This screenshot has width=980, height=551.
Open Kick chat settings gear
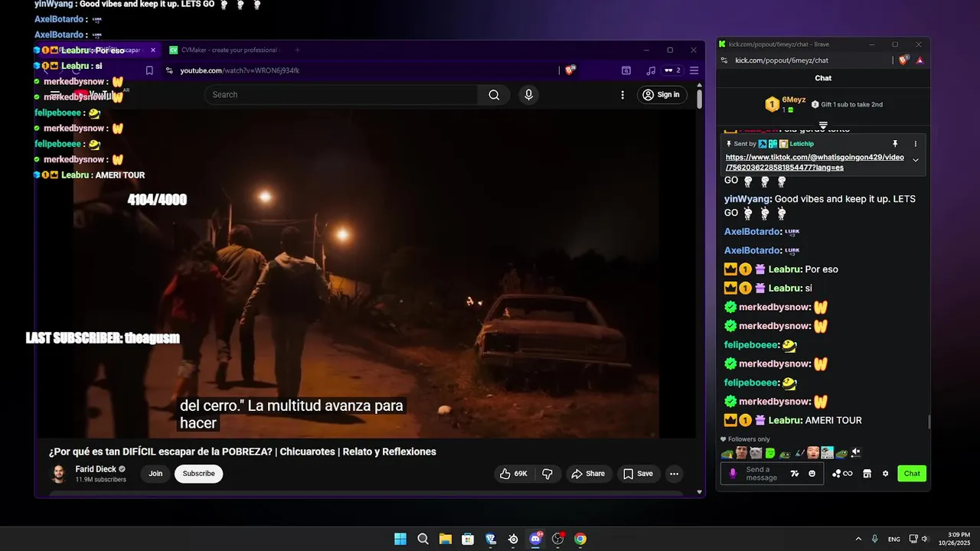886,474
